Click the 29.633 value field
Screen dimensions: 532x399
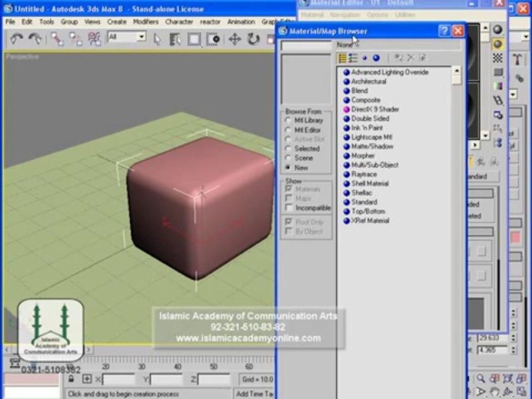pyautogui.click(x=493, y=338)
